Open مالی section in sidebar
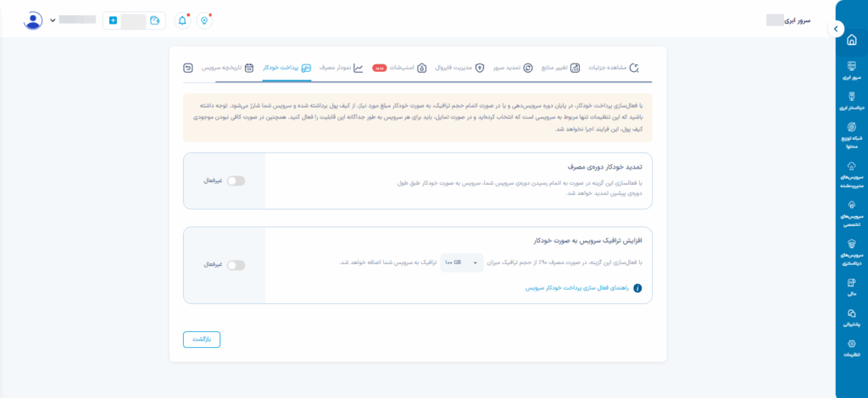The height and width of the screenshot is (398, 868). (x=851, y=287)
